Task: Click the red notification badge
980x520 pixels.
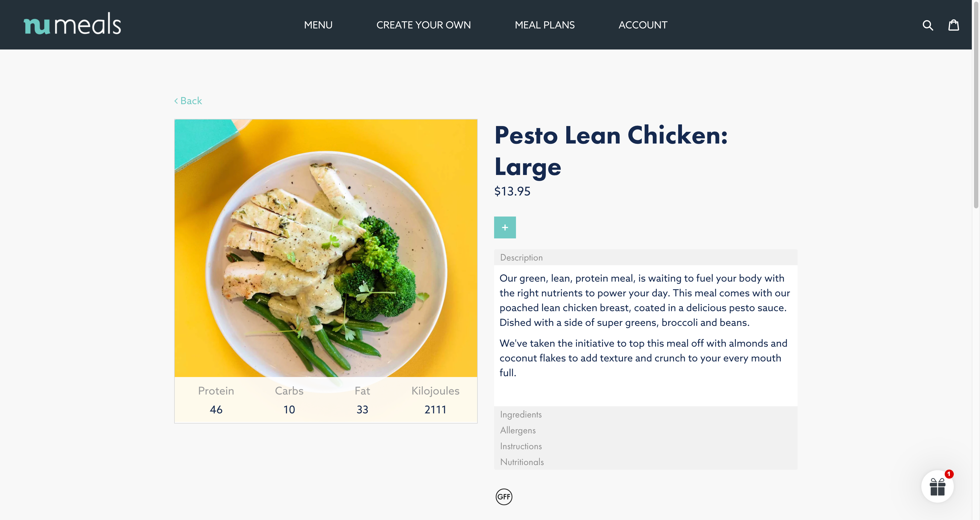Action: pyautogui.click(x=949, y=474)
